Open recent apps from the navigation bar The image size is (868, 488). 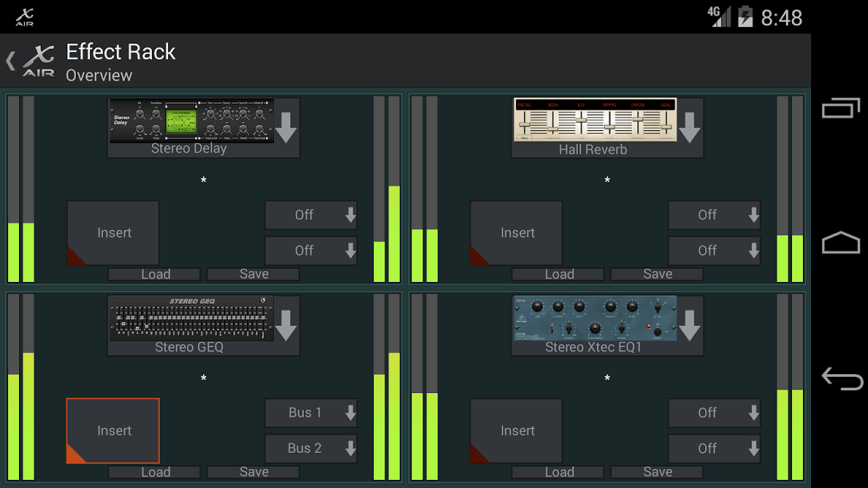[840, 107]
